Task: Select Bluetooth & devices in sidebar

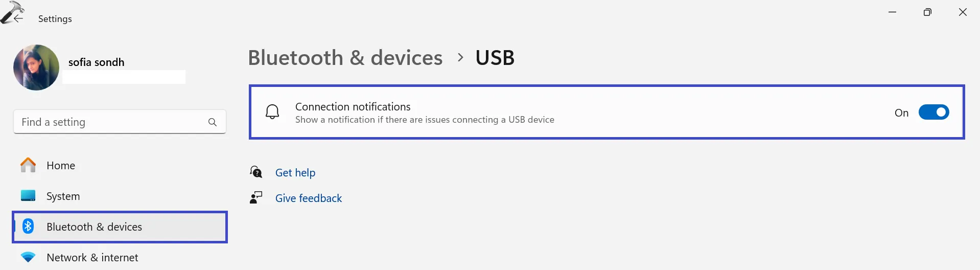Action: pyautogui.click(x=94, y=227)
